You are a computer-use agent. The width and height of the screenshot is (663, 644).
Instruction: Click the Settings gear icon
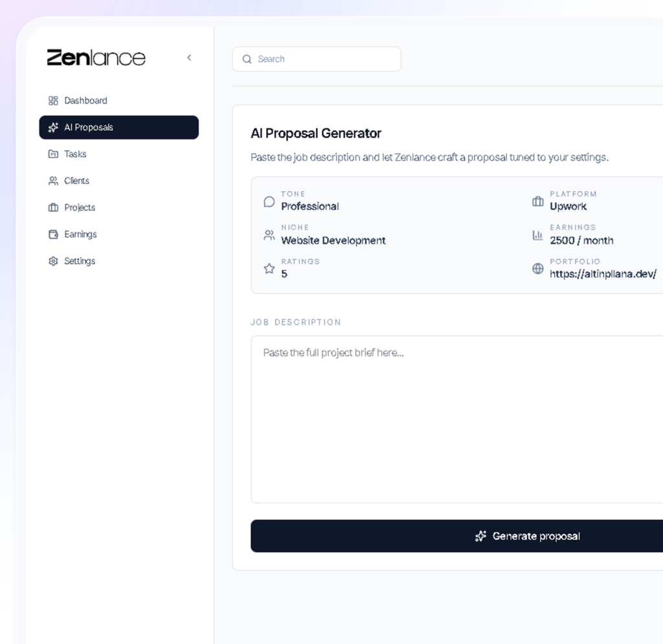pos(52,260)
